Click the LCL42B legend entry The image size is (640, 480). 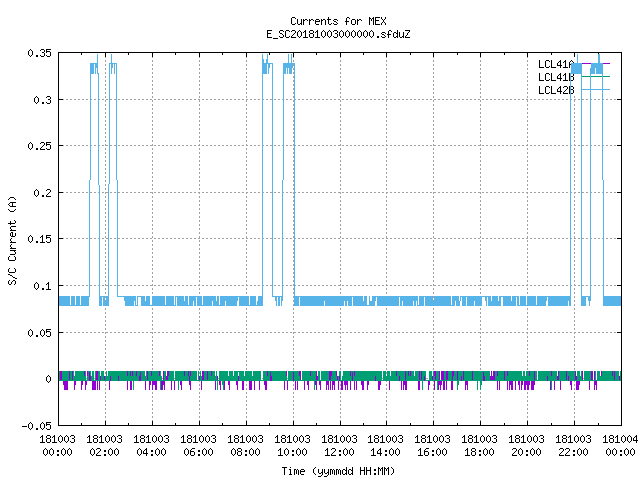click(x=573, y=90)
